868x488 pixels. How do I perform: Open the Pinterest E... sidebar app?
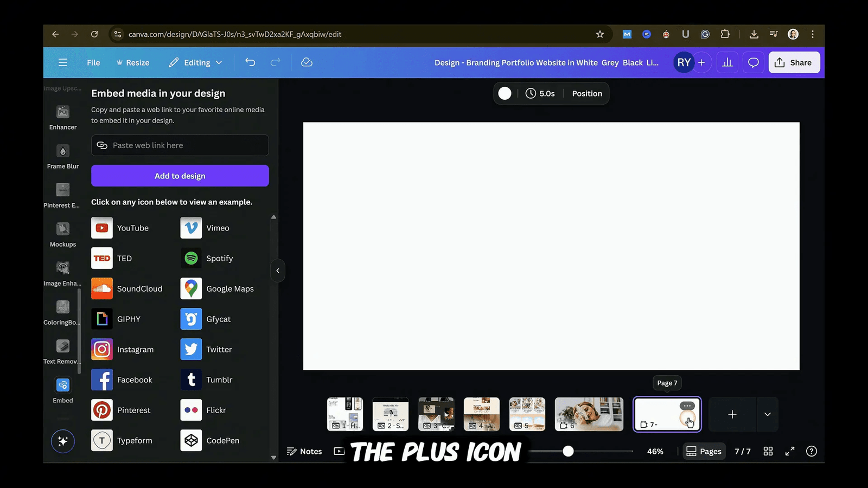(x=63, y=196)
